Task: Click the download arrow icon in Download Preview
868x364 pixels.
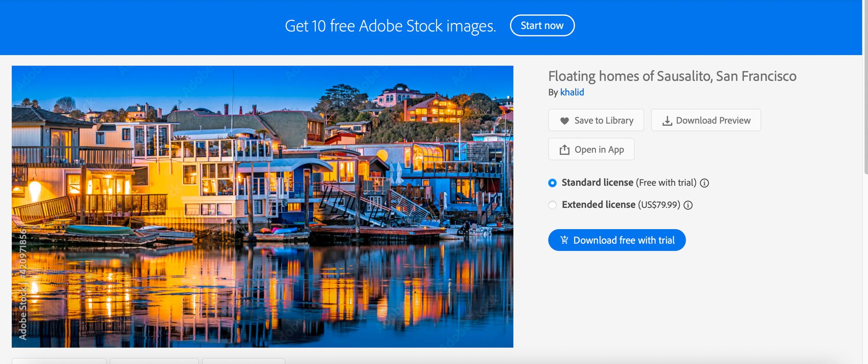Action: [x=667, y=121]
